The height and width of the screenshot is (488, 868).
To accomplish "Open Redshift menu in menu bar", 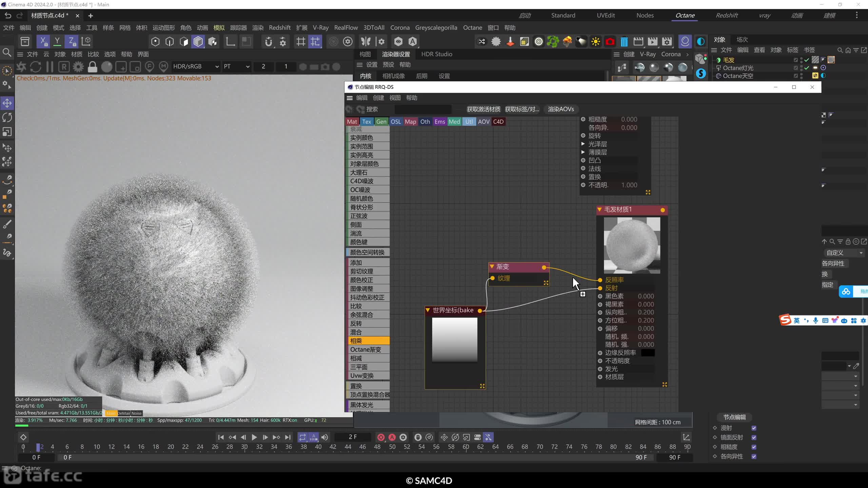I will (279, 28).
